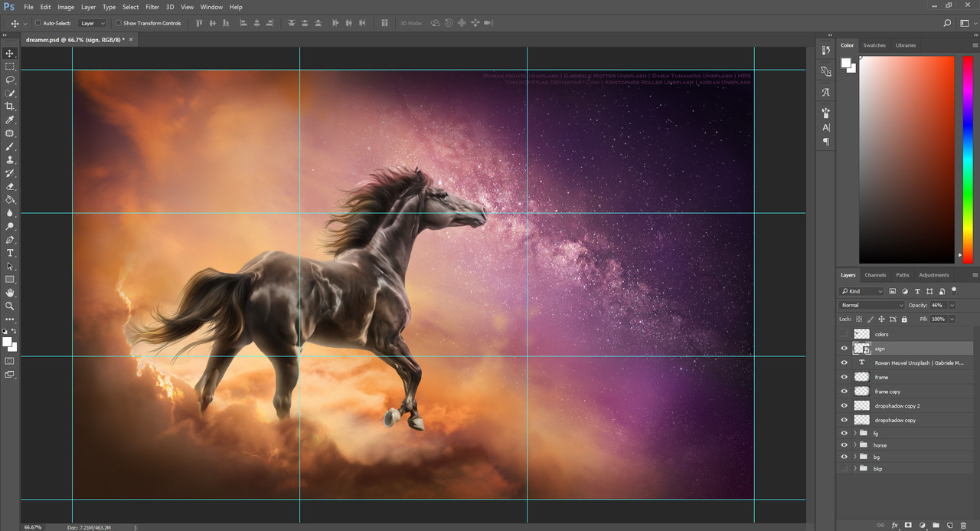The image size is (980, 531).
Task: Switch to the Adjustments tab
Action: 933,275
